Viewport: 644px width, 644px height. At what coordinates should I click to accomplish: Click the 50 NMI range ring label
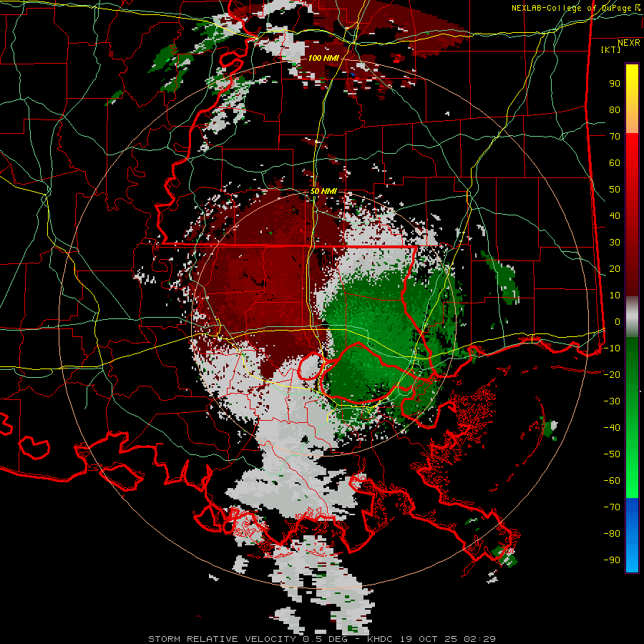point(323,191)
